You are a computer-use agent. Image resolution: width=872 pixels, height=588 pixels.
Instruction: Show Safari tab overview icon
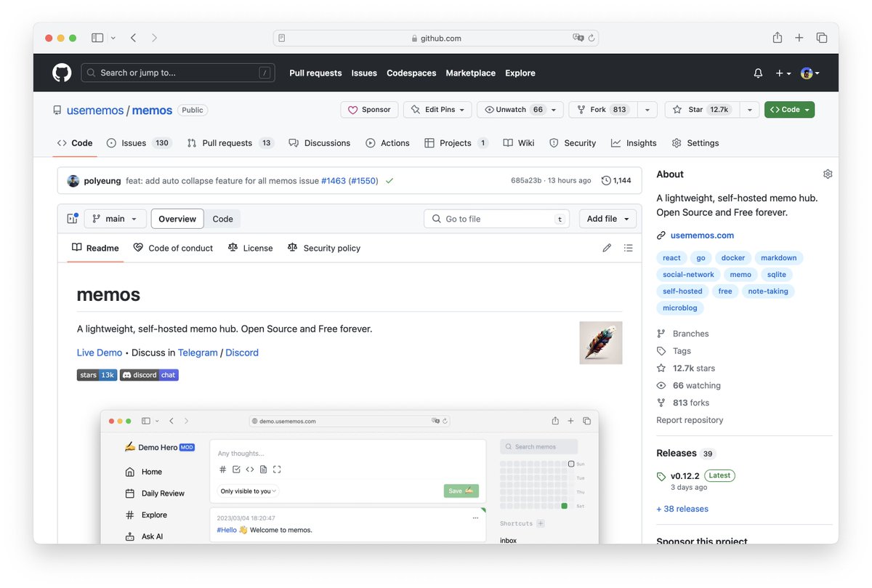(x=822, y=38)
